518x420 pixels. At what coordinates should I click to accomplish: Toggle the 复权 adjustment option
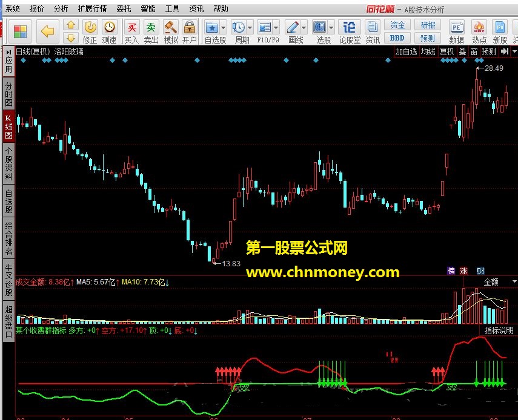pyautogui.click(x=447, y=51)
